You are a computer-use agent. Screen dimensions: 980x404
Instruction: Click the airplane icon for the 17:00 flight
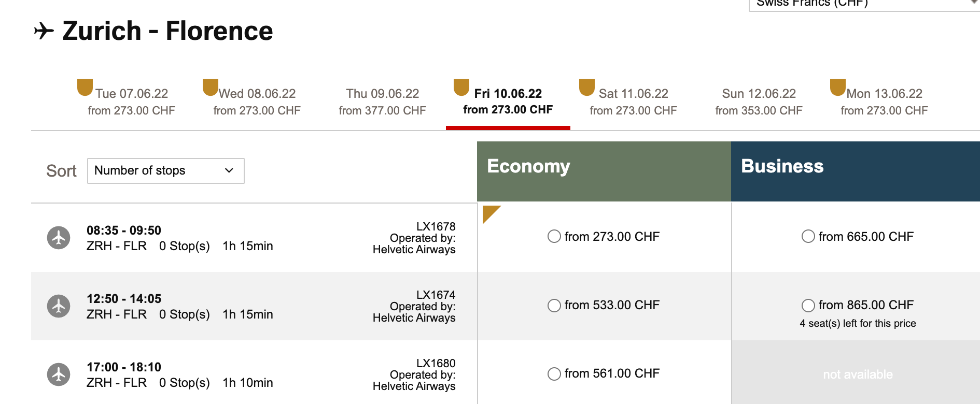59,374
